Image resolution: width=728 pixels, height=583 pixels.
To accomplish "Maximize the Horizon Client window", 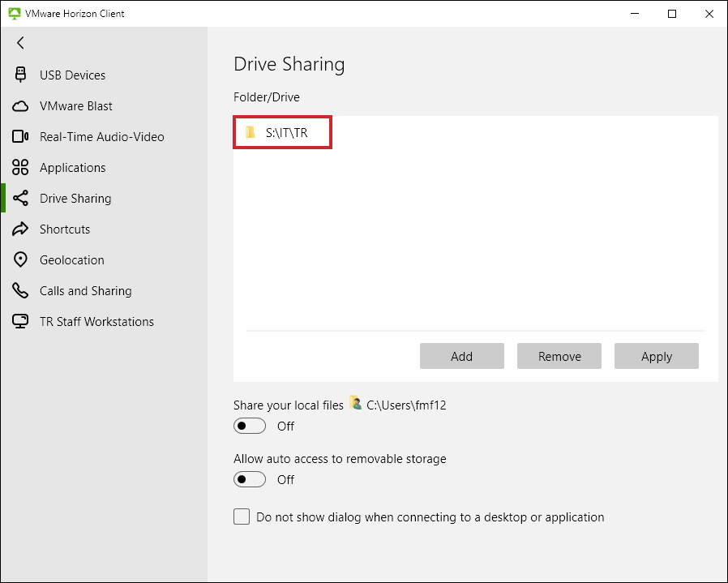I will click(672, 14).
